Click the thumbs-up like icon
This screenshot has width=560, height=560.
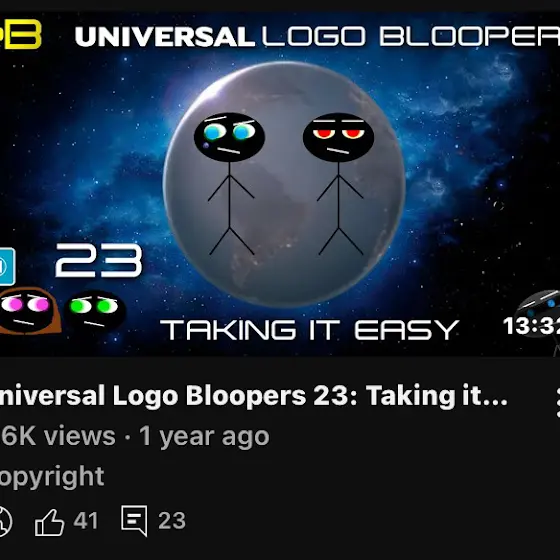point(49,522)
